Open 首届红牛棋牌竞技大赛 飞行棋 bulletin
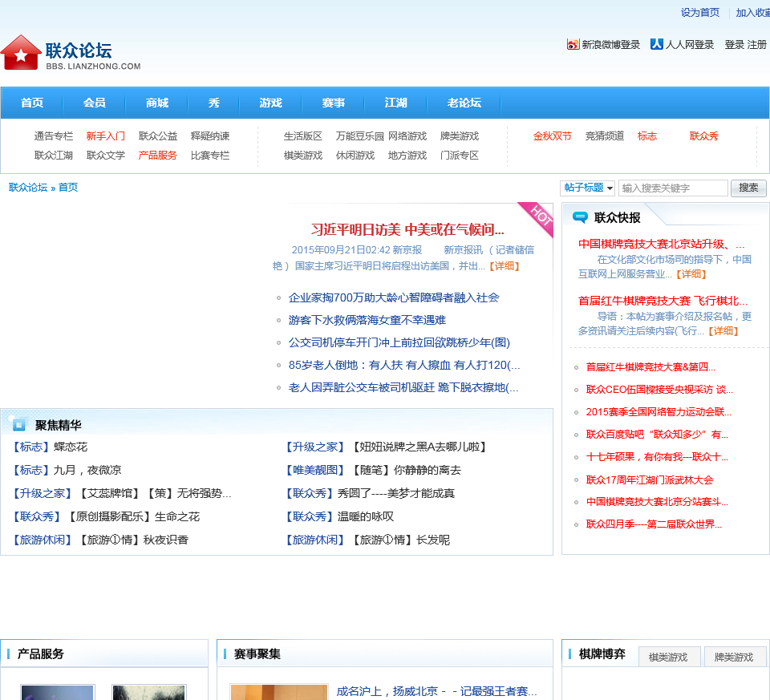The width and height of the screenshot is (770, 700). click(x=663, y=301)
